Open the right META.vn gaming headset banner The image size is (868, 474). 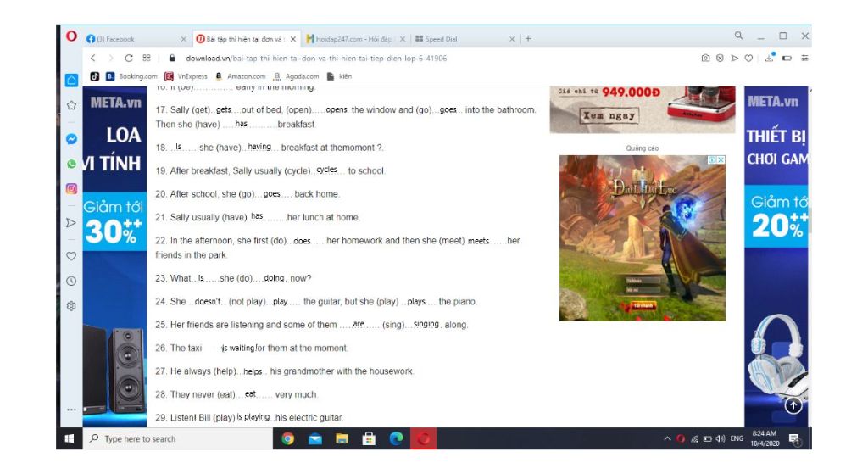776,256
